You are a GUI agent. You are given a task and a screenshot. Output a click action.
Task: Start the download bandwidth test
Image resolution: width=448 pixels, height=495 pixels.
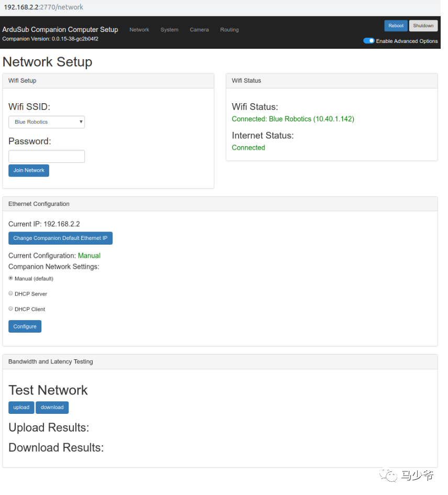pos(52,408)
